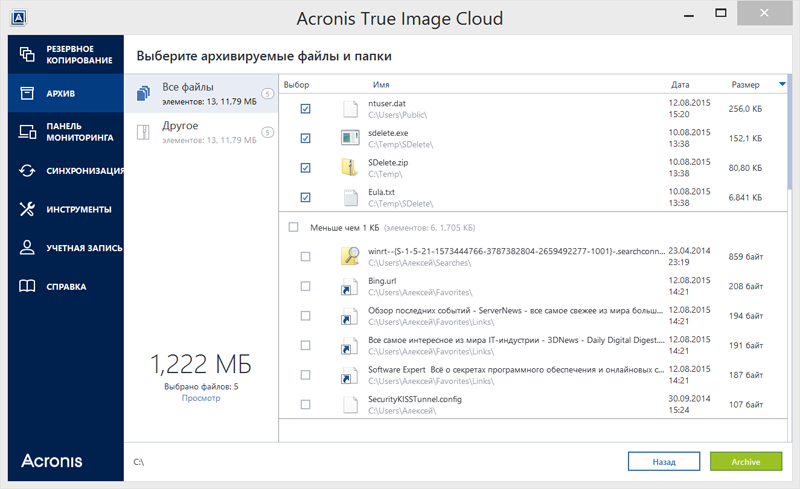Click the SecurityKISSTunnel.config file icon

350,405
